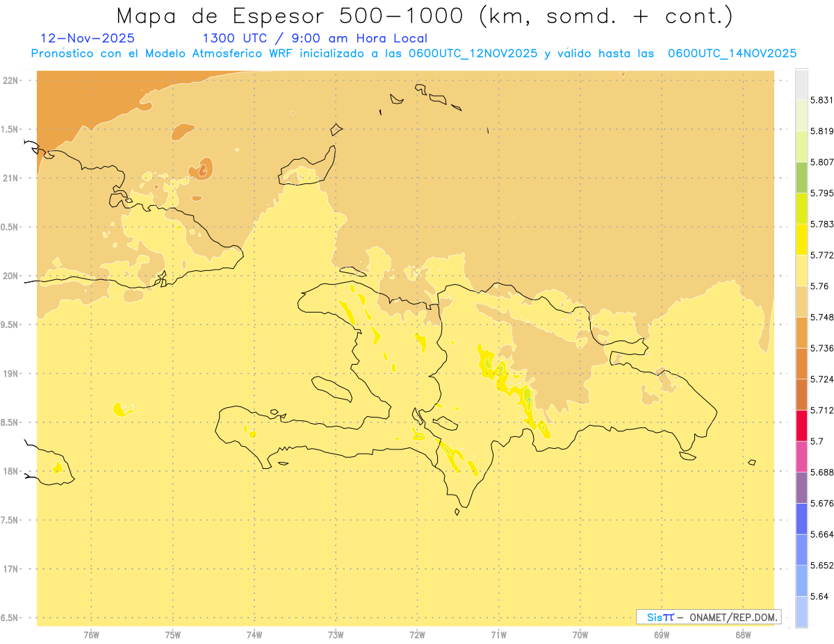The width and height of the screenshot is (834, 644).
Task: Click the '75W' longitude label
Action: (x=172, y=635)
